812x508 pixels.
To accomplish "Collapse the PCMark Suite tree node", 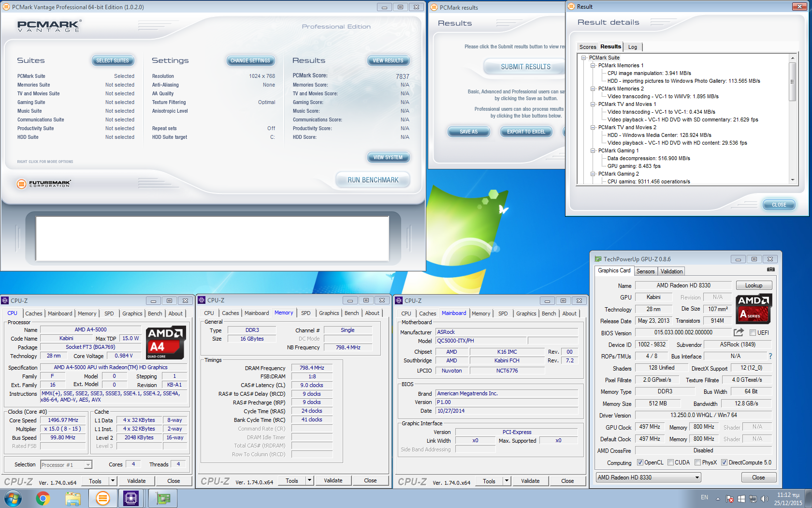I will [x=584, y=58].
